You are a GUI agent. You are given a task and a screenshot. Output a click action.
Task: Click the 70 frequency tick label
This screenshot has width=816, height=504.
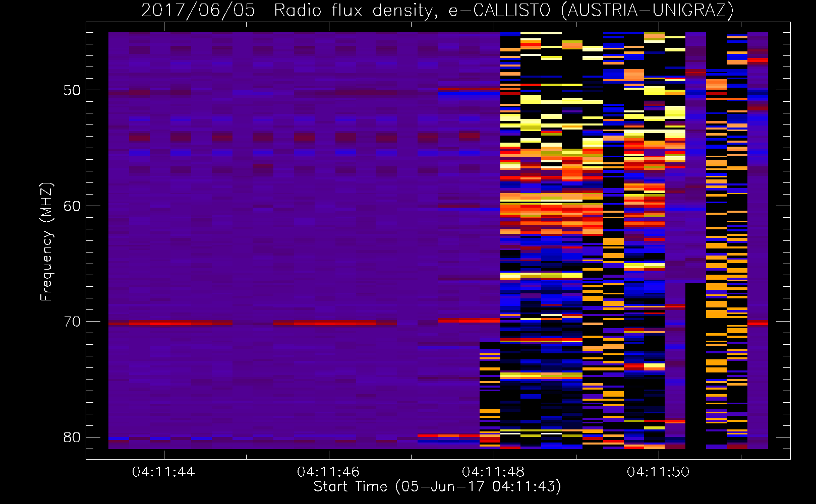pyautogui.click(x=72, y=322)
